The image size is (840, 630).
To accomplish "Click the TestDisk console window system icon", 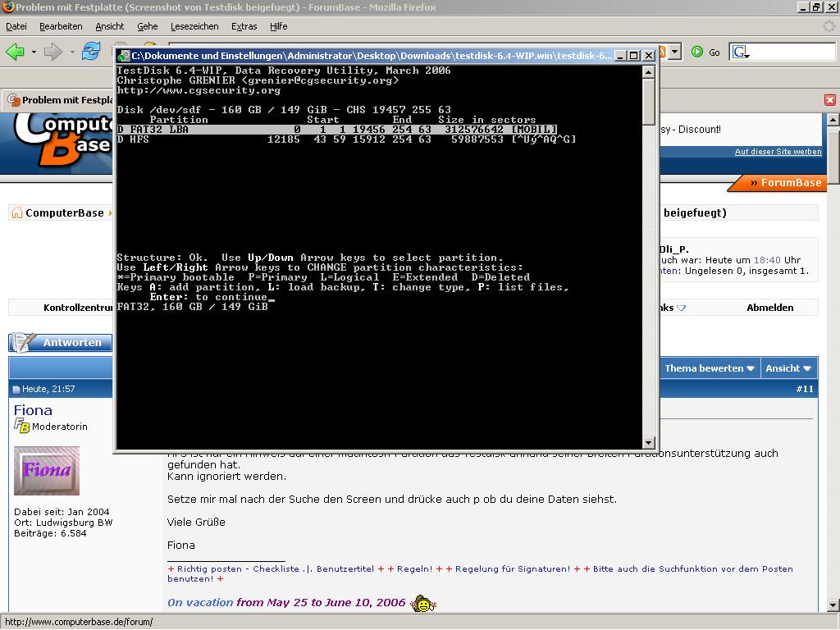I will tap(125, 56).
